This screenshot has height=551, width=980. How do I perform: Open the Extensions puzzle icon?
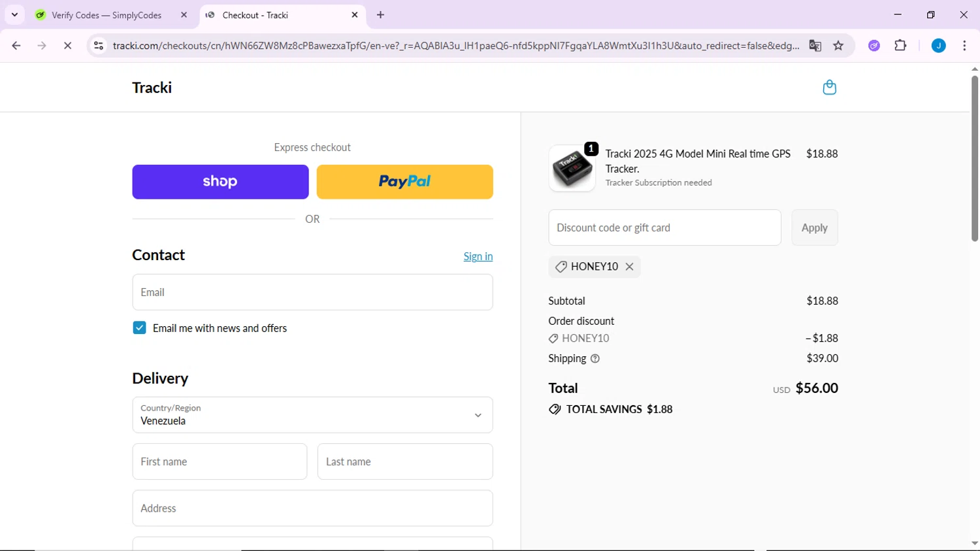(900, 46)
